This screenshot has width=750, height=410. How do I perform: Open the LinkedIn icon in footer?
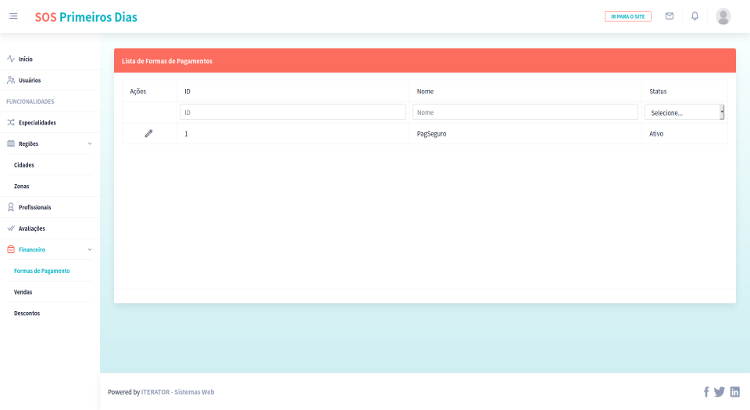735,392
